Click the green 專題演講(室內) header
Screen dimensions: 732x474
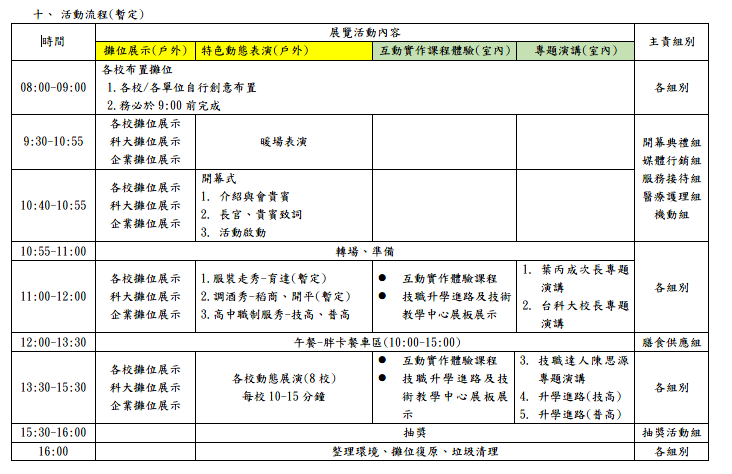(575, 51)
